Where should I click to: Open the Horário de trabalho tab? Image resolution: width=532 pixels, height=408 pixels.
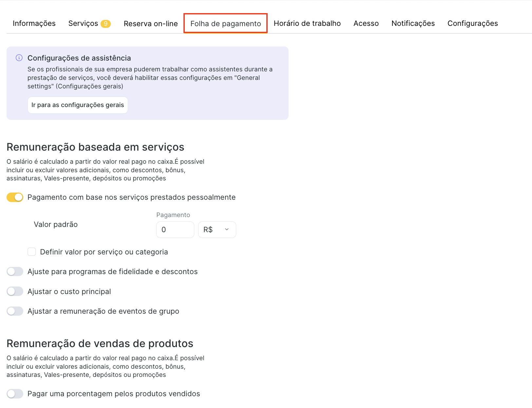click(307, 24)
